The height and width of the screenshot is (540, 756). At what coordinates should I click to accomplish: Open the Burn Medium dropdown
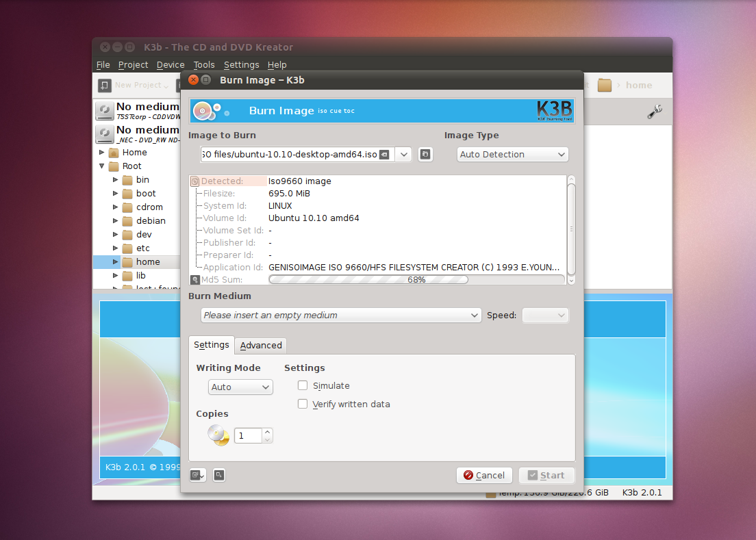[341, 315]
